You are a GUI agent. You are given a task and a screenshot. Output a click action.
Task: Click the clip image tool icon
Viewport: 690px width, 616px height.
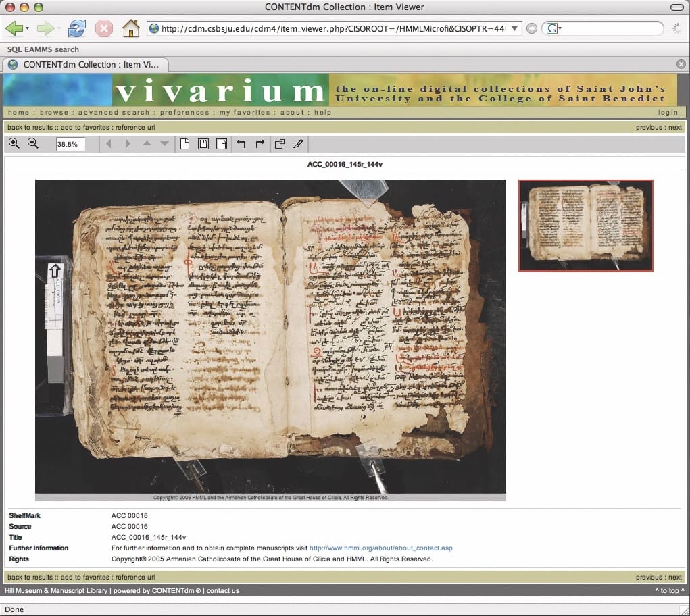298,144
